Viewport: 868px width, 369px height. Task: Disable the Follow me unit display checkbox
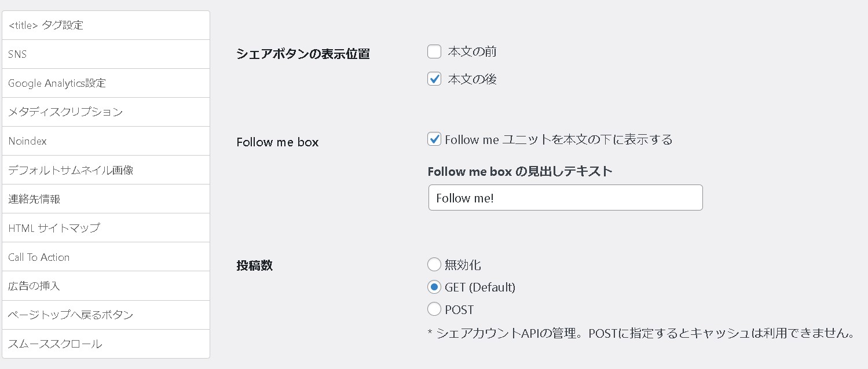click(x=434, y=139)
